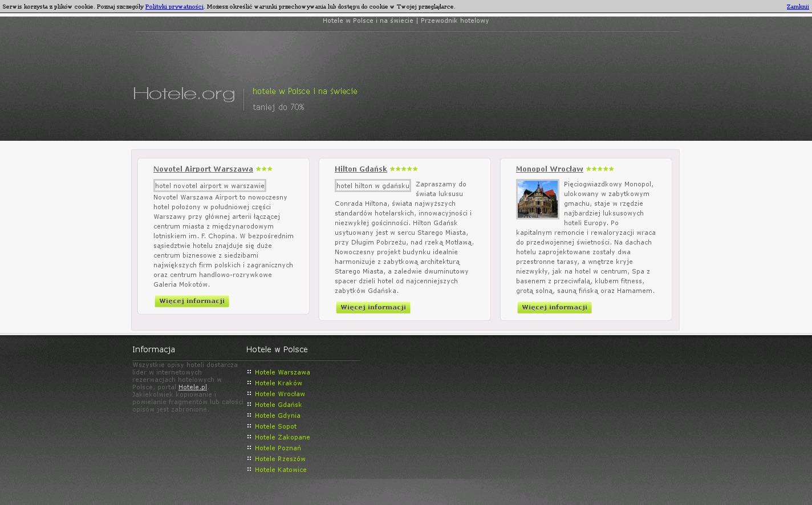Close the cookie notice with Zamknij
The height and width of the screenshot is (505, 812).
(x=797, y=7)
